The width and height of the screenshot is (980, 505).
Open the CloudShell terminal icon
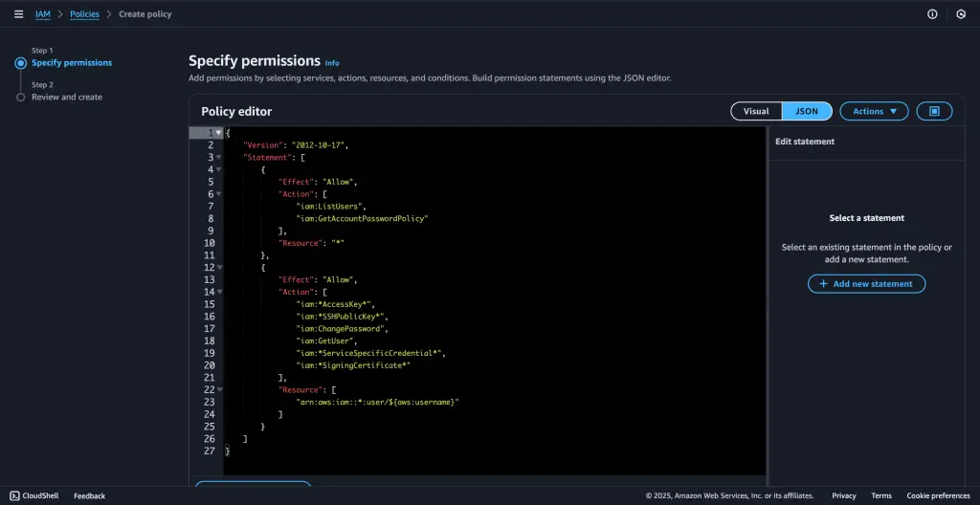[14, 495]
